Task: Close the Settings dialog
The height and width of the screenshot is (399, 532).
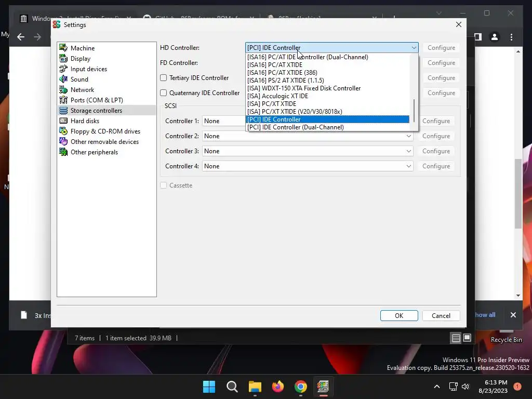Action: pyautogui.click(x=459, y=24)
